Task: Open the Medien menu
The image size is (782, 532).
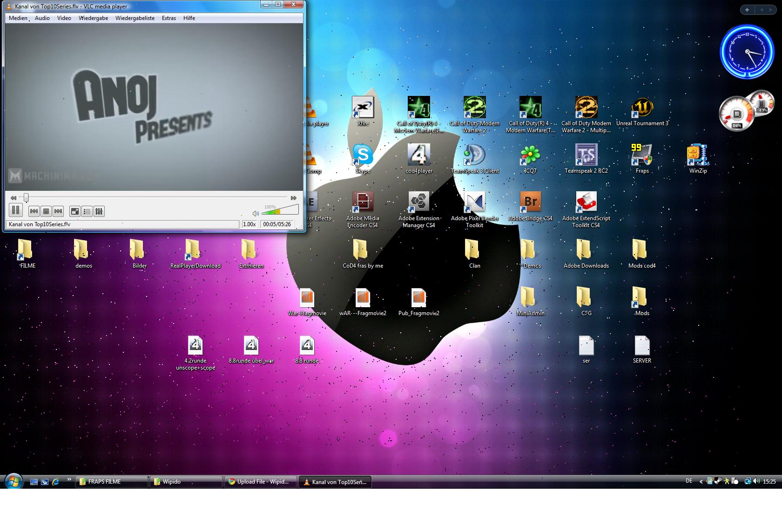Action: pos(18,18)
